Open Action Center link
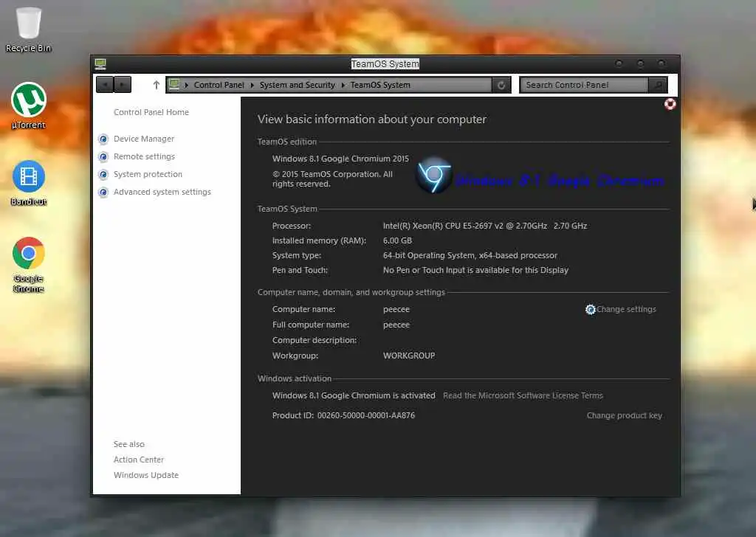 point(138,460)
